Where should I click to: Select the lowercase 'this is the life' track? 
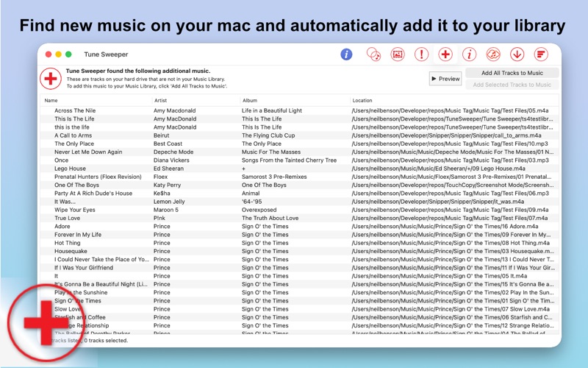[71, 127]
